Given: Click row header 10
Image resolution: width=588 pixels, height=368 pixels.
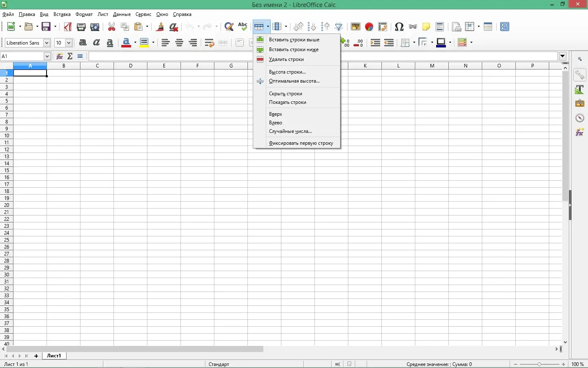Looking at the screenshot, I should click(x=7, y=136).
